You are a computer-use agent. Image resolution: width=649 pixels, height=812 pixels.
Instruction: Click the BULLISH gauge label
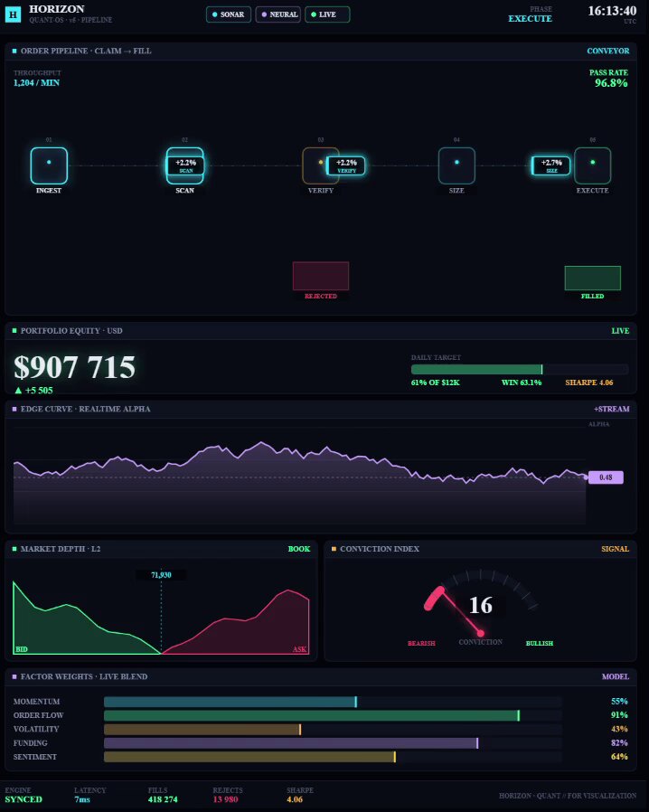pos(540,643)
